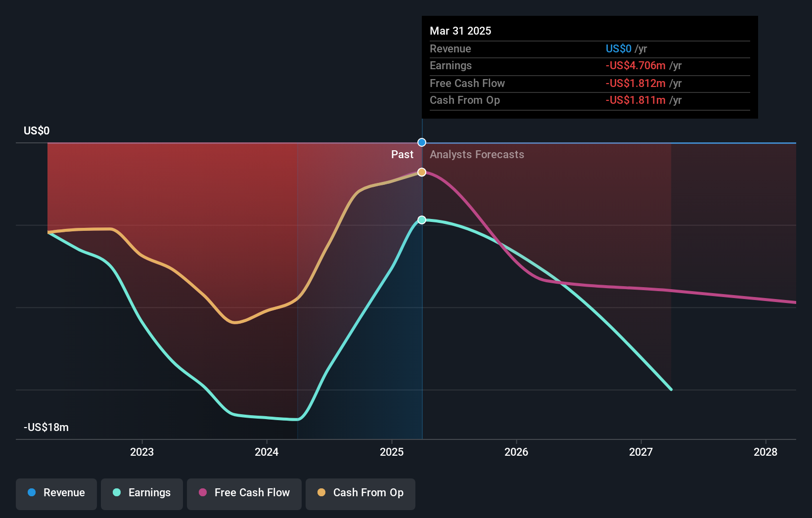The width and height of the screenshot is (812, 518).
Task: Select the blue Revenue data point marker
Action: click(421, 142)
